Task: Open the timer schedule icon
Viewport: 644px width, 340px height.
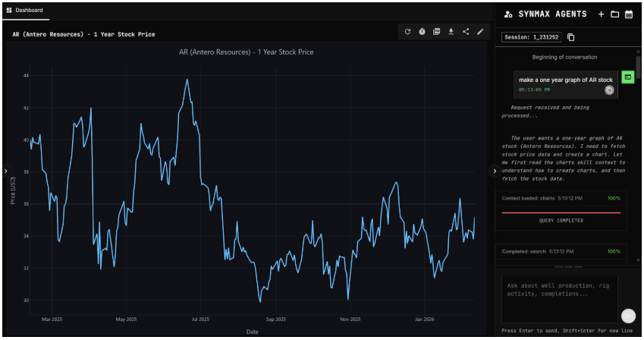Action: point(422,32)
